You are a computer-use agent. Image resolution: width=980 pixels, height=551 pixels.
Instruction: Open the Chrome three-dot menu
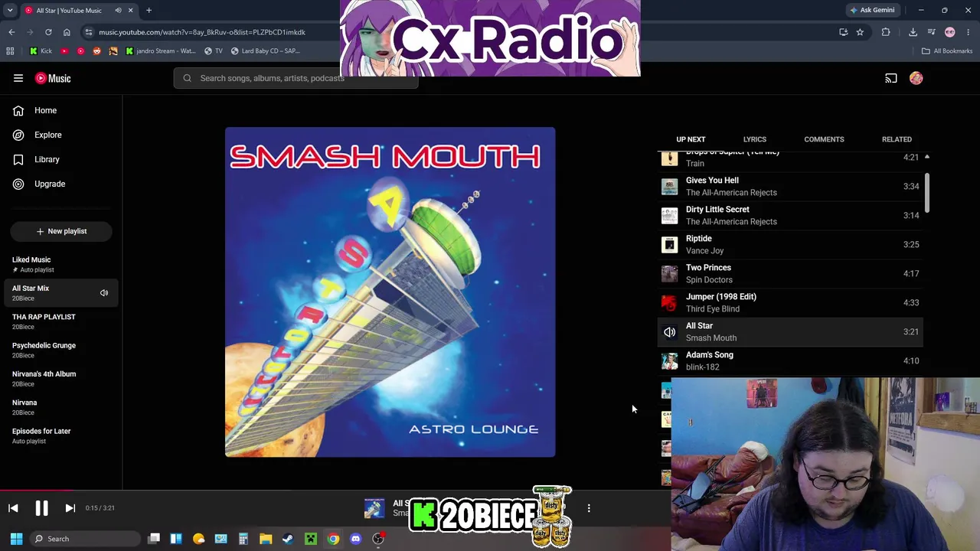click(x=969, y=32)
